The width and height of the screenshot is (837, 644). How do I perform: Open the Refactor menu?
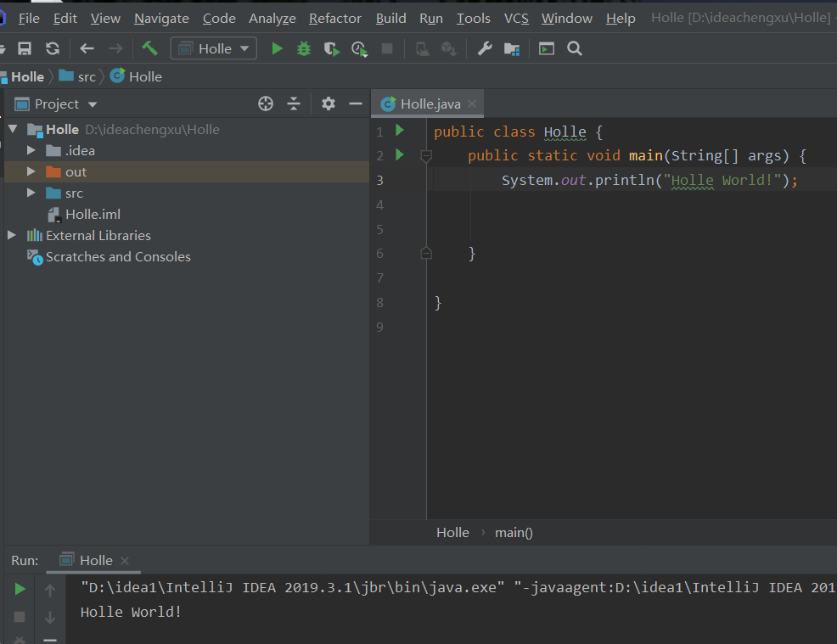[335, 19]
